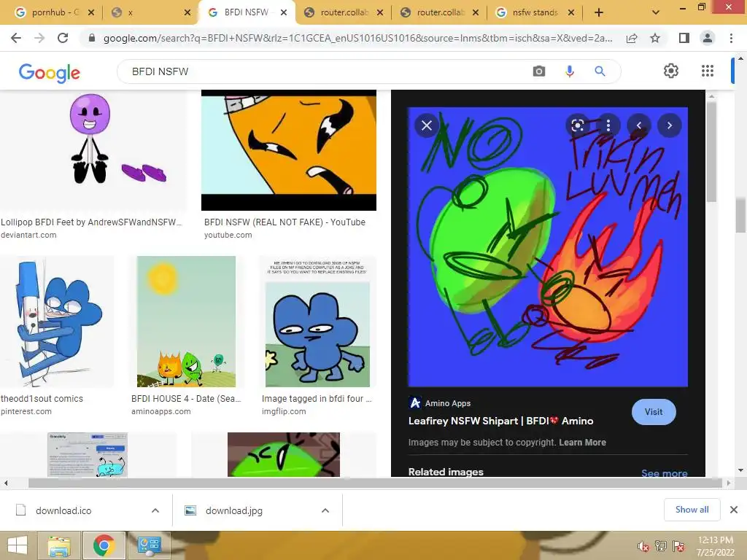The width and height of the screenshot is (747, 560).
Task: Click the Chrome taskbar icon
Action: [104, 545]
